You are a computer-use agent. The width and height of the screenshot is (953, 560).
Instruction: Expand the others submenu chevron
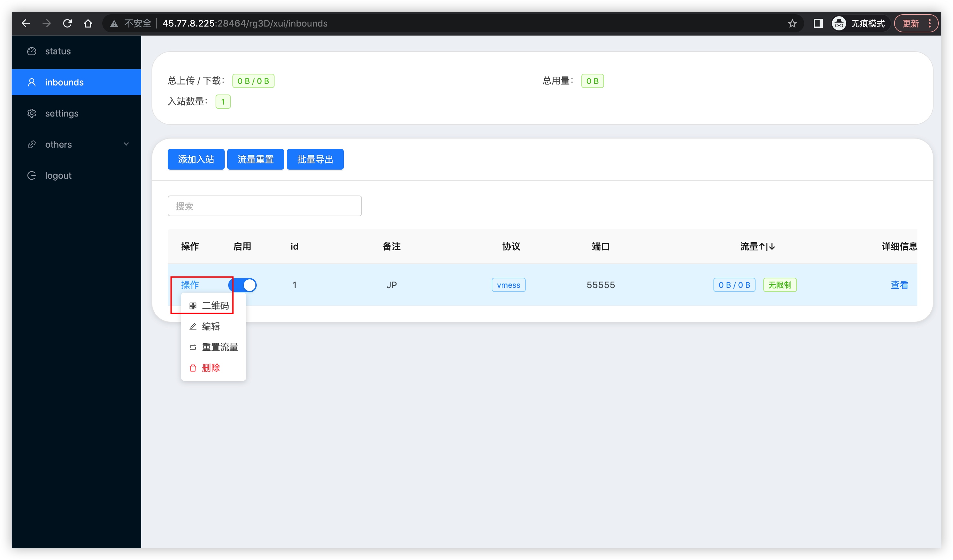(126, 144)
